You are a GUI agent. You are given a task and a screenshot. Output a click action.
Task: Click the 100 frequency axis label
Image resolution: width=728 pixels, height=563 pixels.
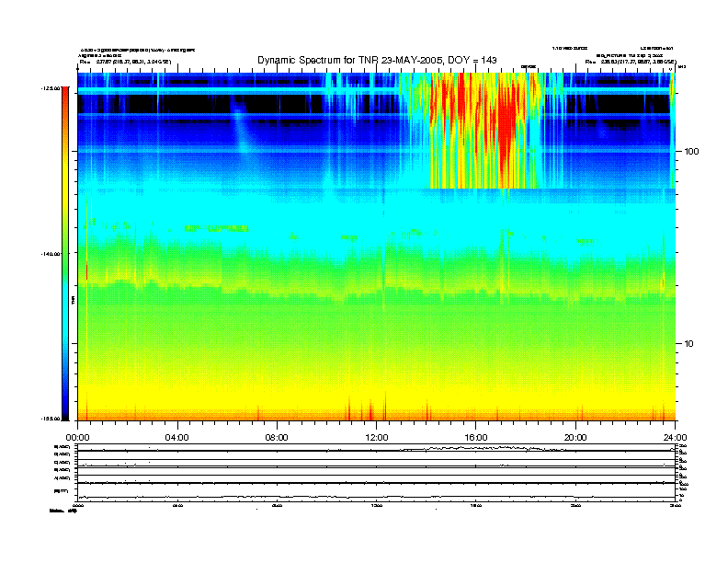tap(692, 152)
